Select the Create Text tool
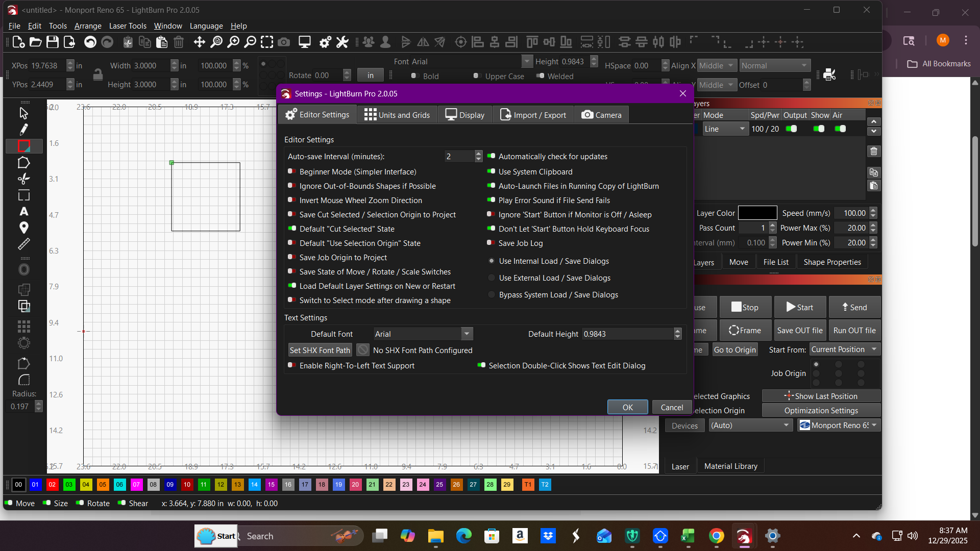Image resolution: width=980 pixels, height=551 pixels. (x=23, y=211)
